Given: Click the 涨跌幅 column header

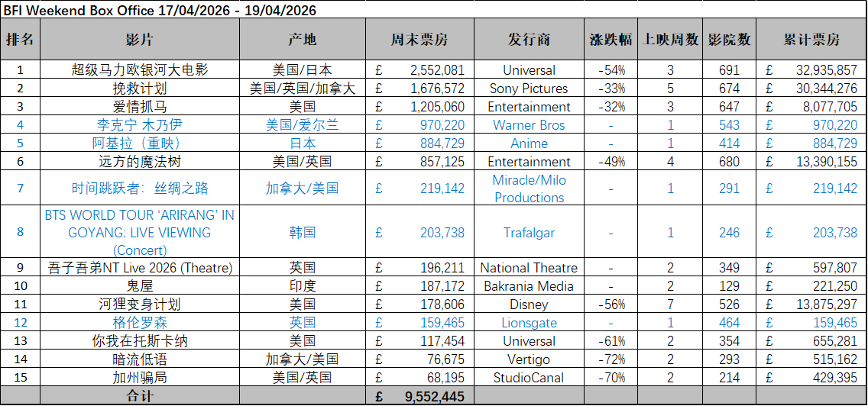Looking at the screenshot, I should [611, 40].
